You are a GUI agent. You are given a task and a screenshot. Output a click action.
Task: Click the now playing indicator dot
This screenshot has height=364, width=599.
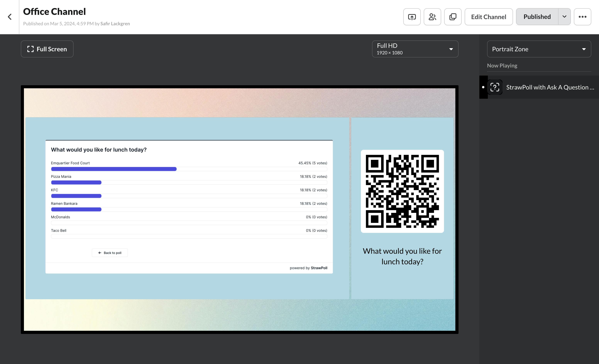pos(483,87)
